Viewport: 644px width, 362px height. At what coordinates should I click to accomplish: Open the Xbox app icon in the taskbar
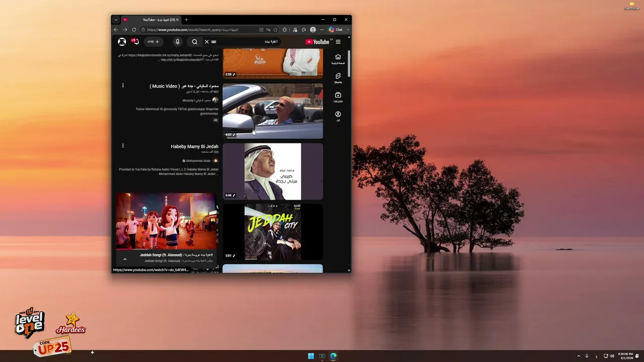pyautogui.click(x=322, y=356)
